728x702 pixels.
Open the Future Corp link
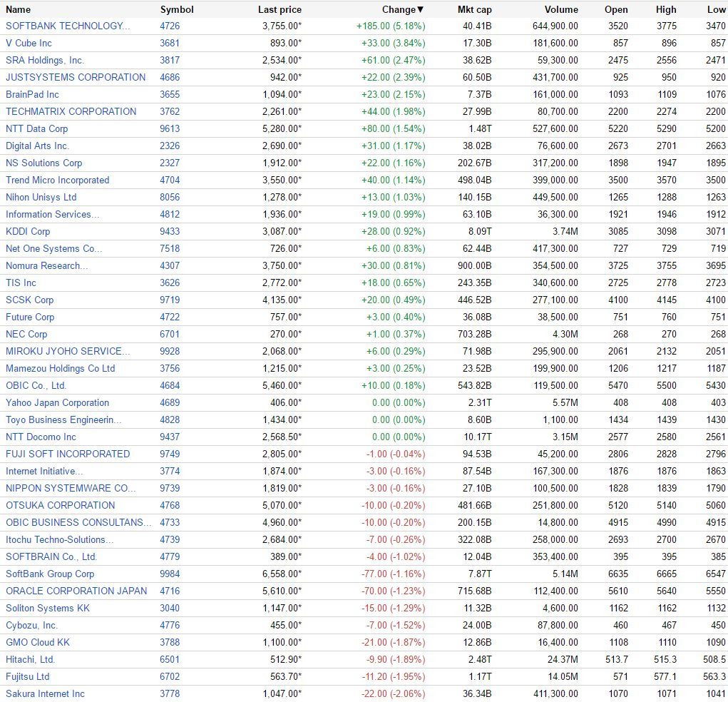click(30, 317)
